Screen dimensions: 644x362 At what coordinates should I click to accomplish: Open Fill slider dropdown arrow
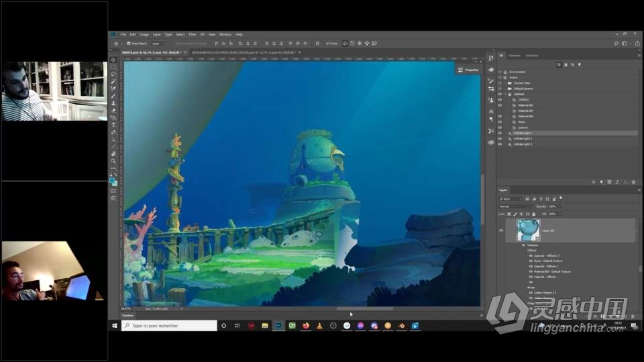point(559,215)
